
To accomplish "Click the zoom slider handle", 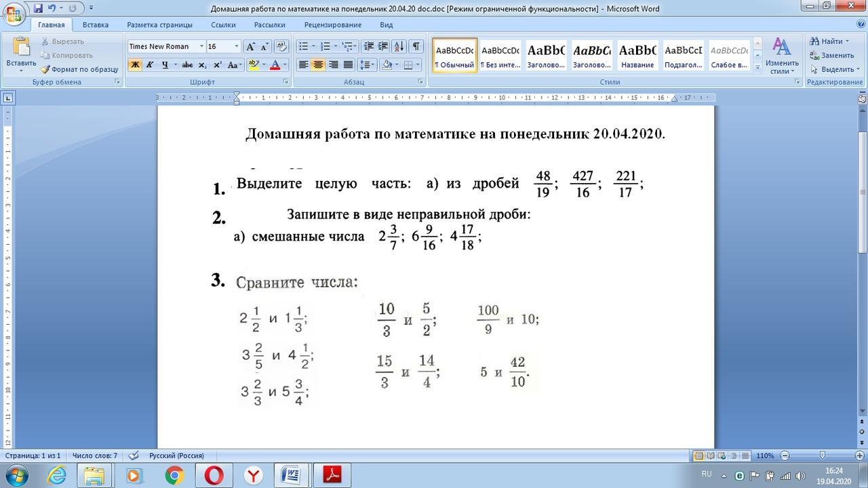I will [x=822, y=455].
